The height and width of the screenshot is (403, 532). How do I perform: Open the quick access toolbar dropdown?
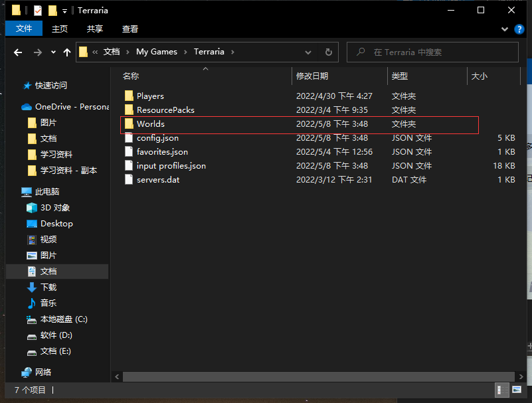[x=64, y=11]
